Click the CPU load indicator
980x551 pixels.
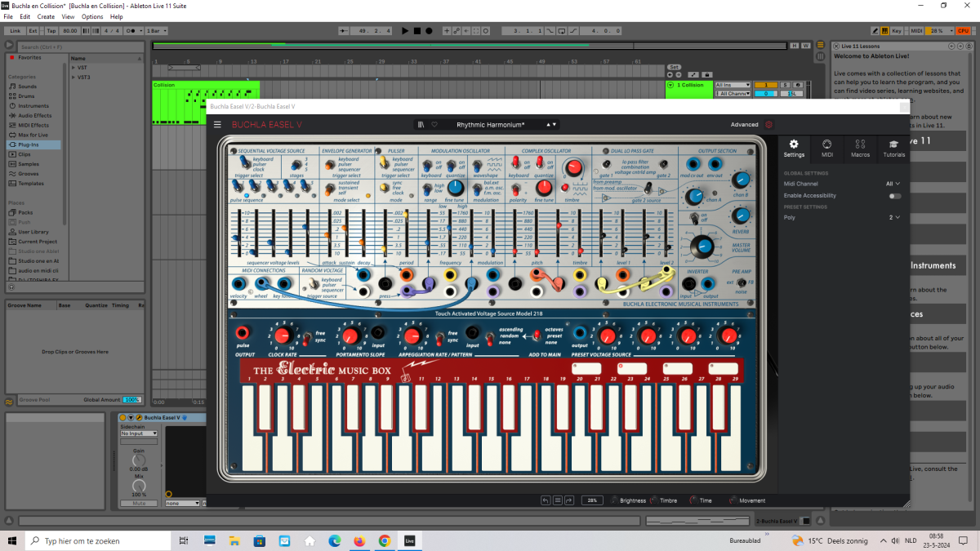tap(963, 31)
